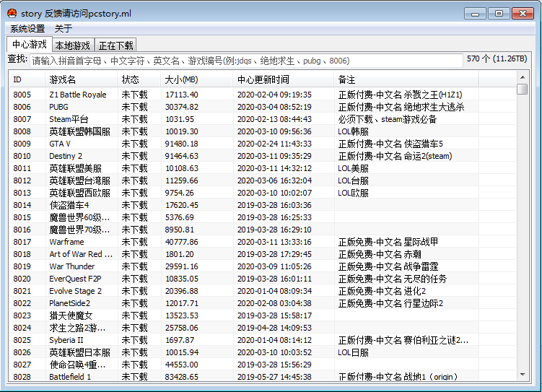This screenshot has height=392, width=542.
Task: Click the scrollbar up arrow
Action: 523,77
